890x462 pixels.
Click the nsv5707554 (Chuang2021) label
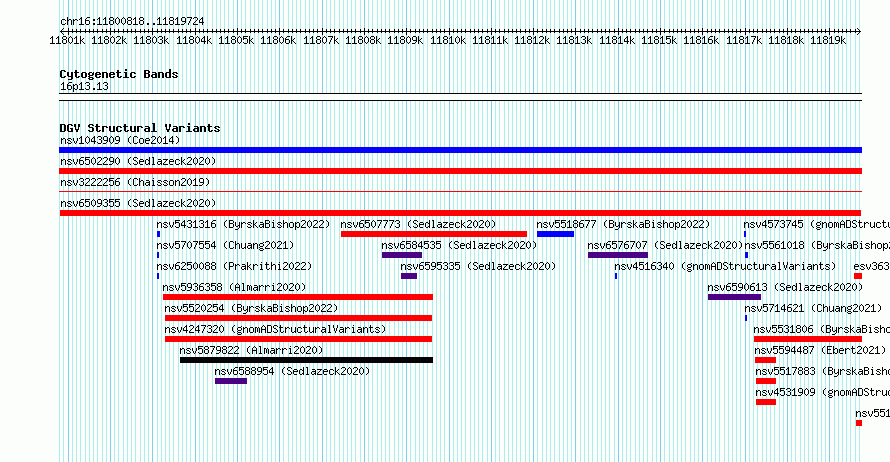(225, 245)
